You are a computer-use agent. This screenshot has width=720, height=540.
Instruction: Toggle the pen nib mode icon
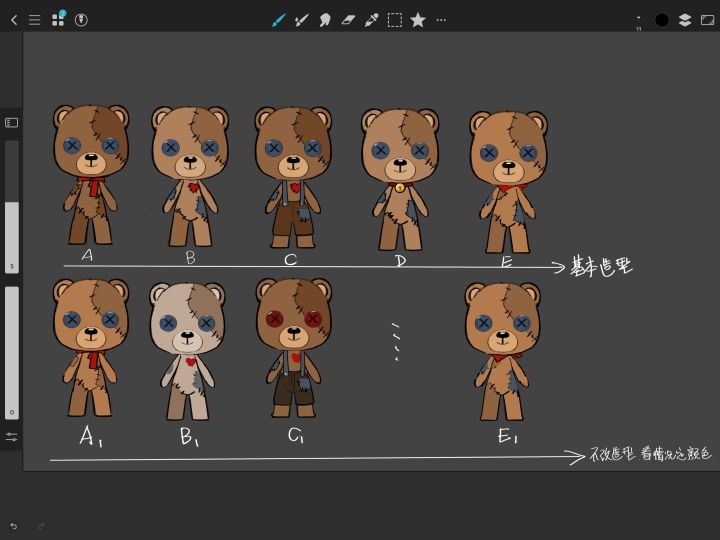click(x=81, y=20)
